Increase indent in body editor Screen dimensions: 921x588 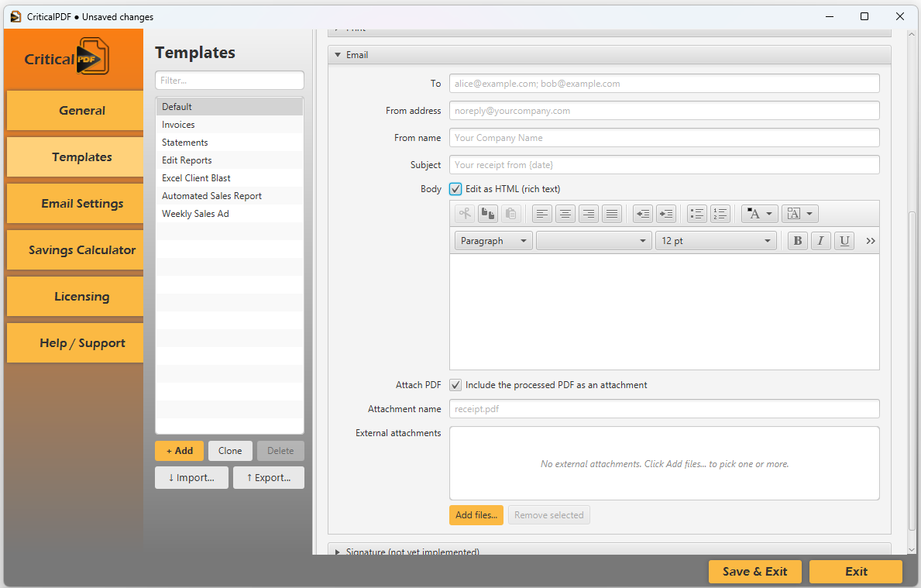(x=666, y=214)
